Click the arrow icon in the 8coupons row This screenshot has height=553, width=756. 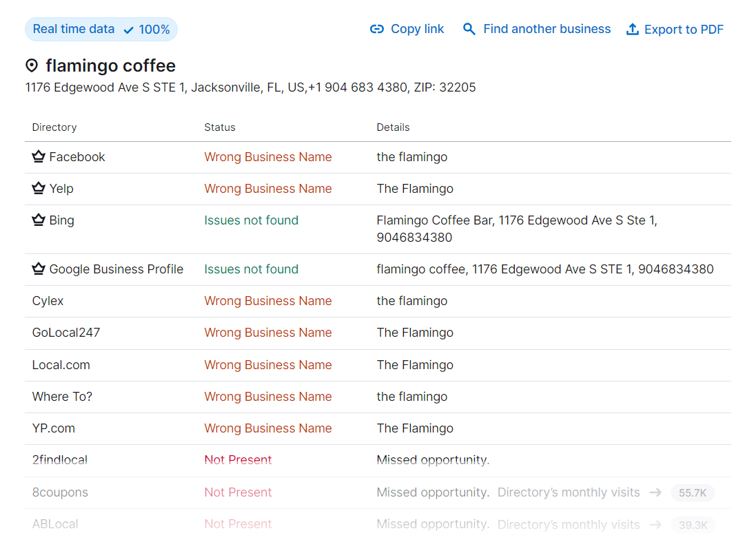pos(655,492)
